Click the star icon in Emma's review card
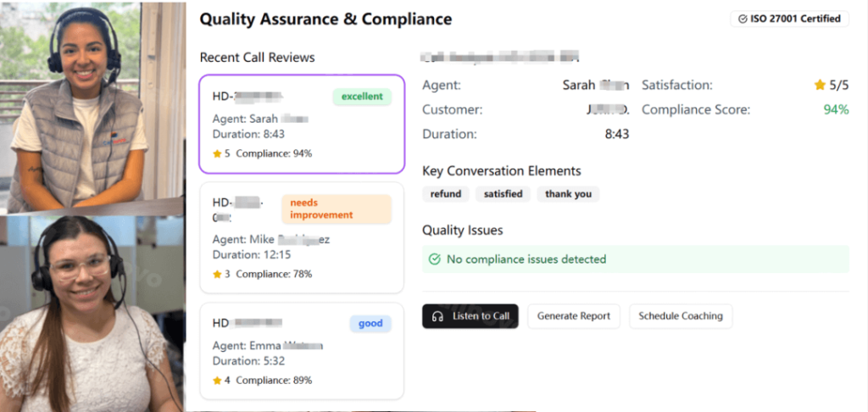This screenshot has width=868, height=412. (217, 381)
